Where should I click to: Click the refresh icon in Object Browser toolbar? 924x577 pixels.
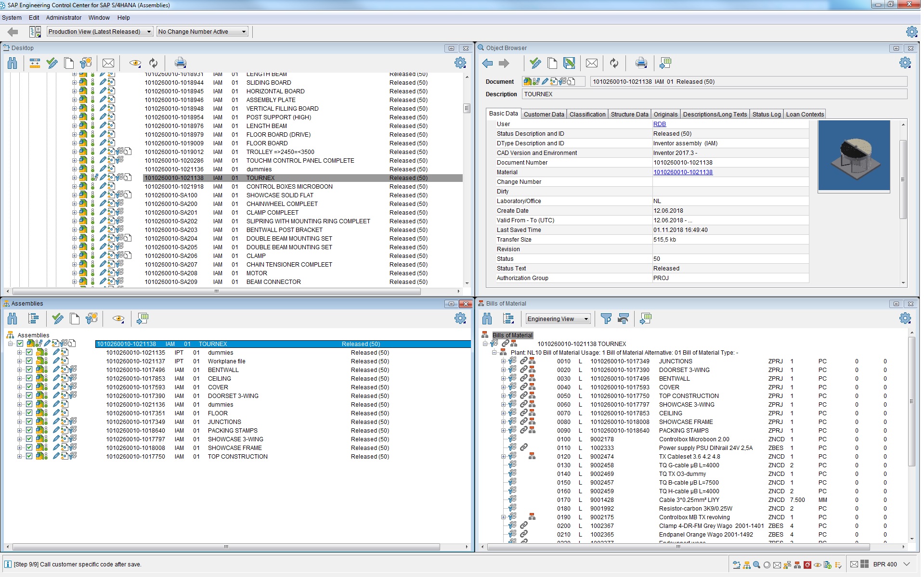pos(614,63)
